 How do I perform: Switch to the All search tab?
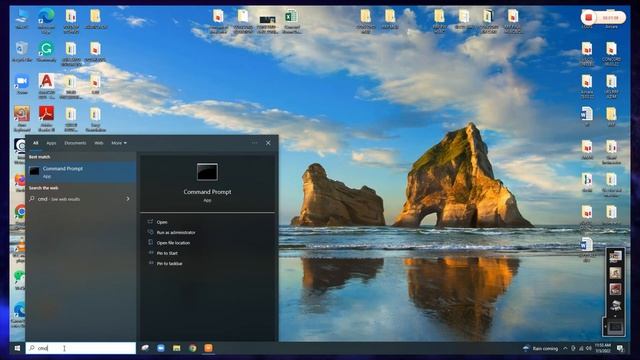[x=36, y=143]
